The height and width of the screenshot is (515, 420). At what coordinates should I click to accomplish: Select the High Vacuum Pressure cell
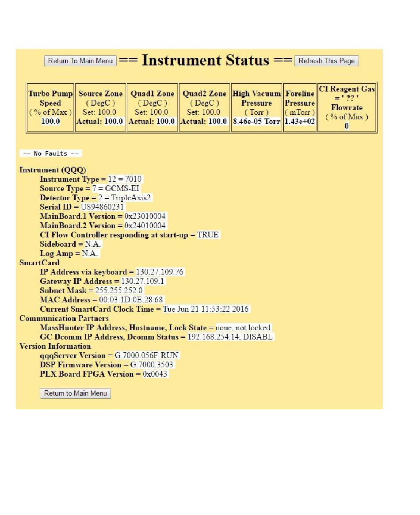256,107
